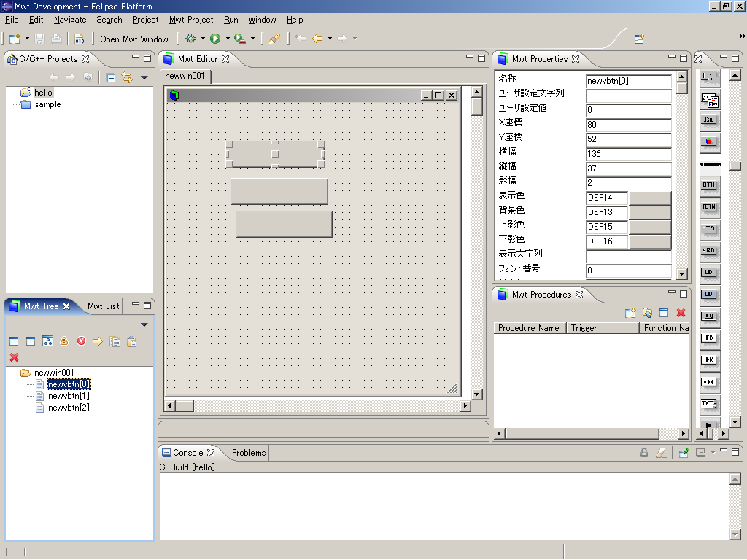The height and width of the screenshot is (560, 747).
Task: Click the Open Perspective icon
Action: click(639, 39)
